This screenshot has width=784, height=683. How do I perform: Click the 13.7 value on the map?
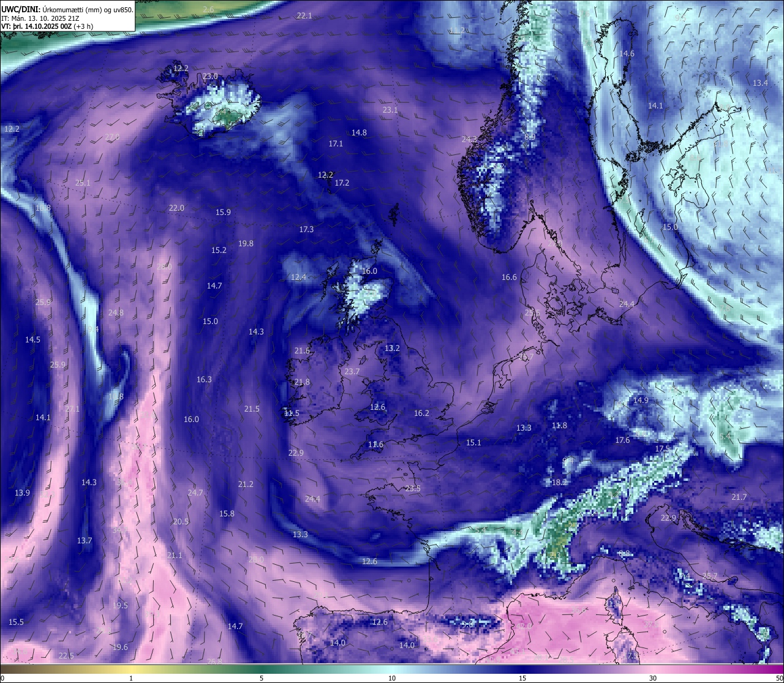(85, 540)
